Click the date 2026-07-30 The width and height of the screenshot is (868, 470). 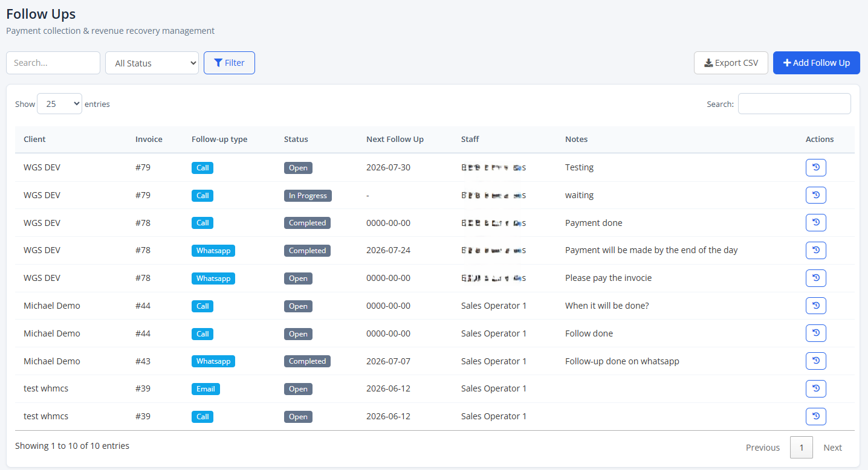pyautogui.click(x=388, y=167)
